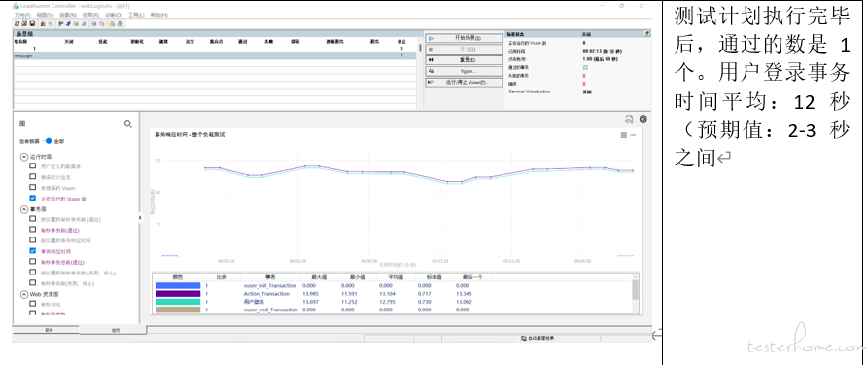The height and width of the screenshot is (365, 868).
Task: Open the chart hamburger menu icon
Action: [x=624, y=135]
